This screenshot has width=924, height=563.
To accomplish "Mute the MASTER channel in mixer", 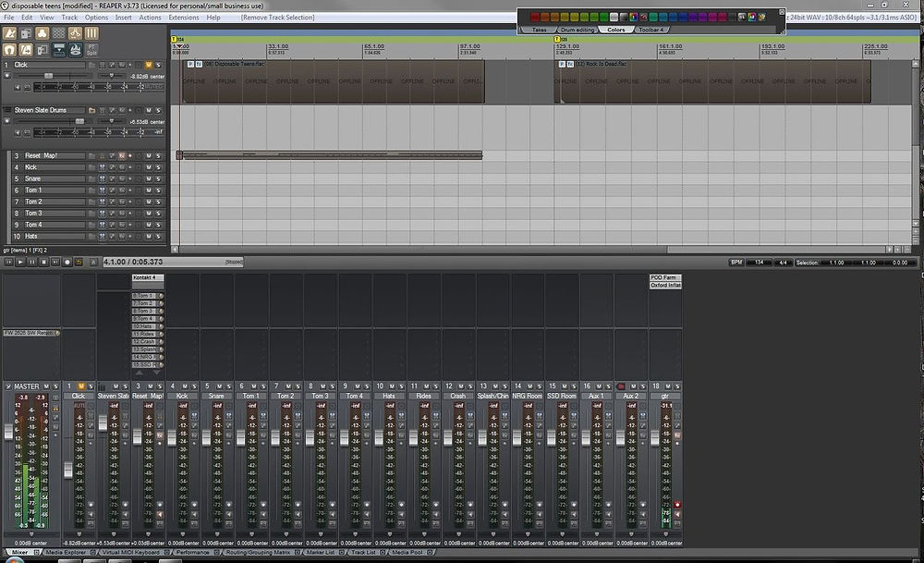I will pyautogui.click(x=46, y=386).
